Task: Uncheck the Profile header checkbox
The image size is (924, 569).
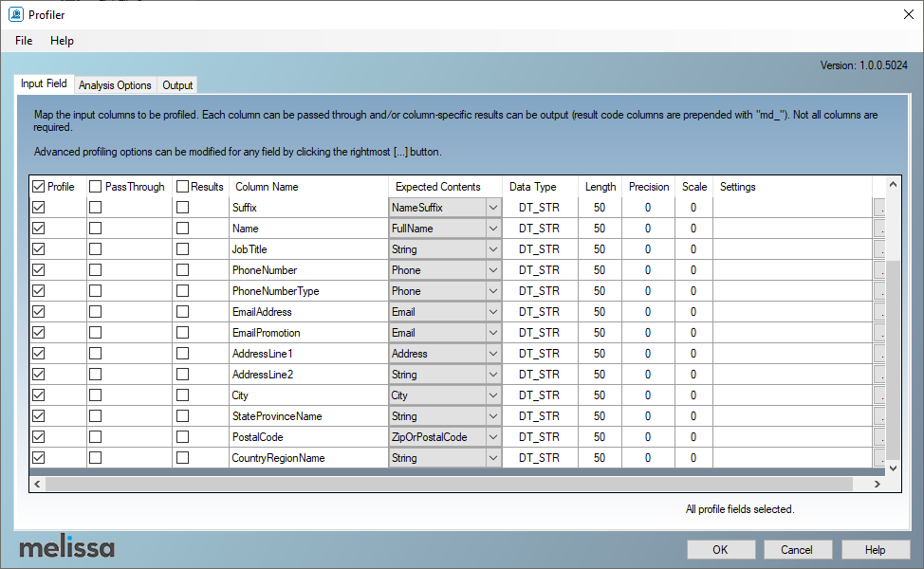Action: coord(39,187)
